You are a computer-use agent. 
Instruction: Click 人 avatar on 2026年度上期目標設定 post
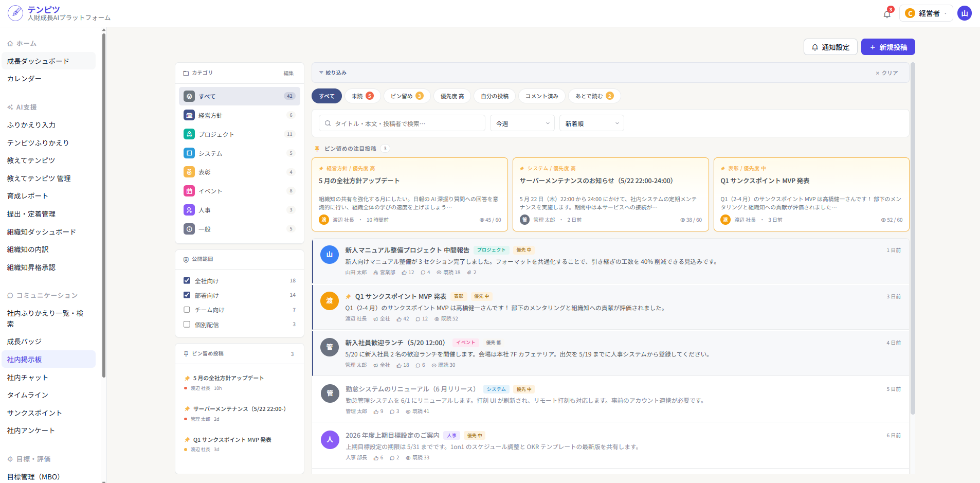tap(330, 440)
